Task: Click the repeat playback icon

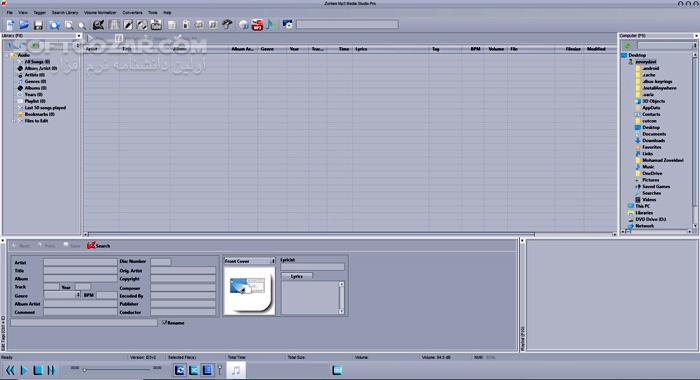Action: click(x=180, y=370)
